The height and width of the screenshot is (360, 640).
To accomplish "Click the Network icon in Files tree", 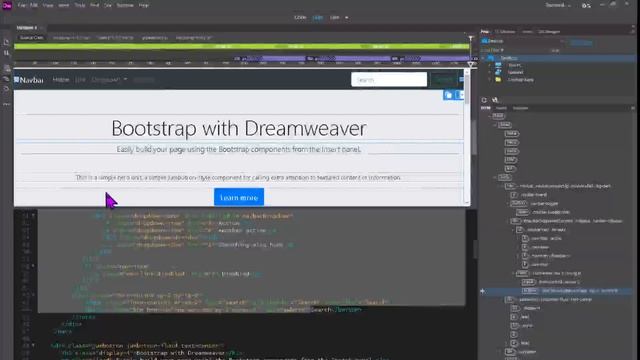I will pyautogui.click(x=498, y=72).
